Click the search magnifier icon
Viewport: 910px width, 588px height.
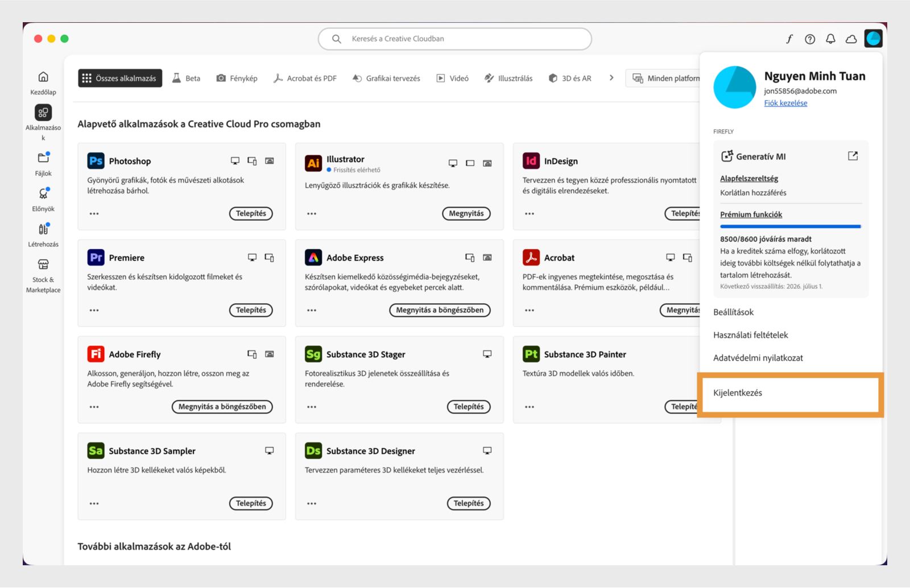pos(337,39)
